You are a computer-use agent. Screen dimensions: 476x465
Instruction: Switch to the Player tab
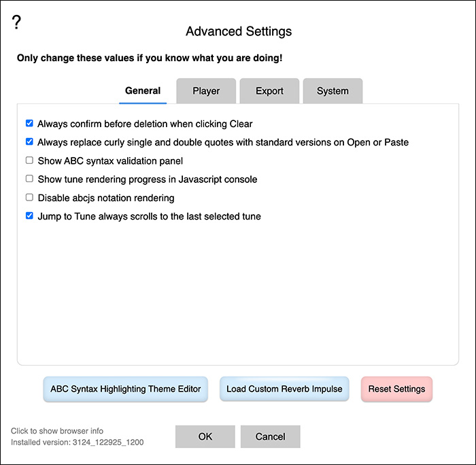(x=206, y=91)
